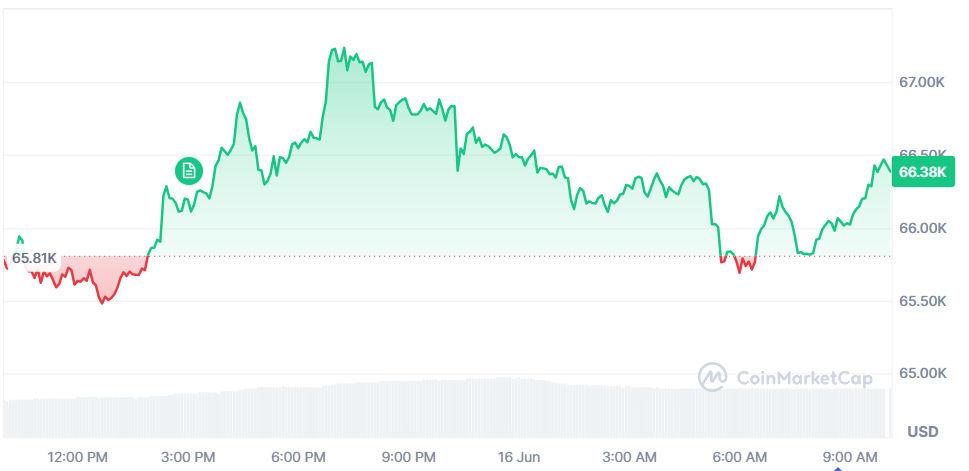Click the CoinMarketCap watermark logo icon

click(x=713, y=377)
